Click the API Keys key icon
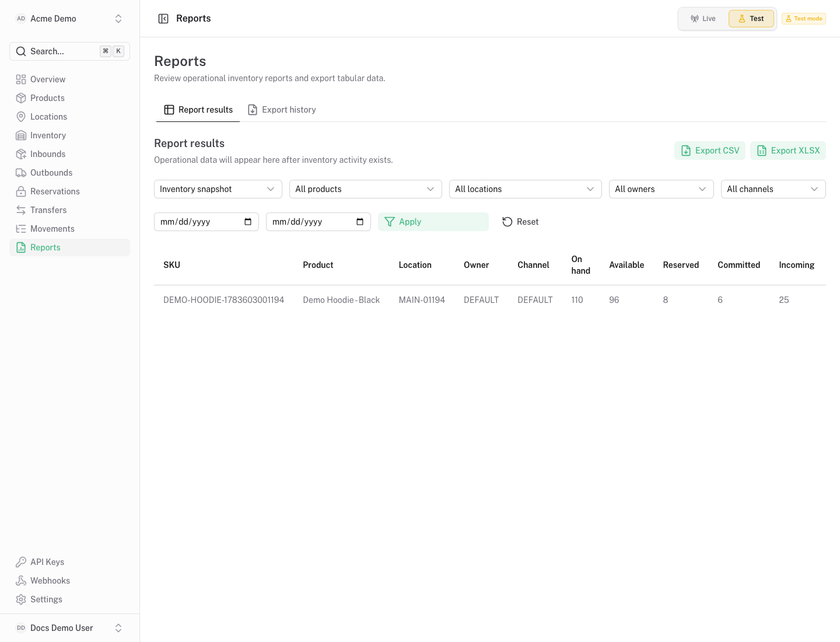Image resolution: width=840 pixels, height=642 pixels. coord(21,562)
